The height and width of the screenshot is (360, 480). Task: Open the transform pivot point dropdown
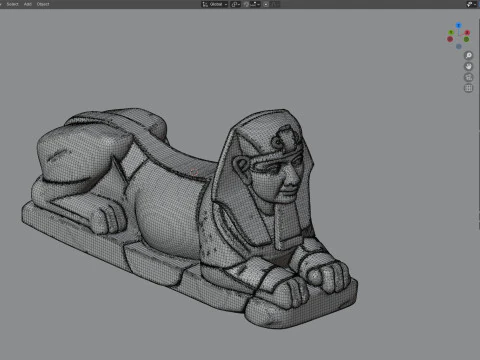(235, 4)
